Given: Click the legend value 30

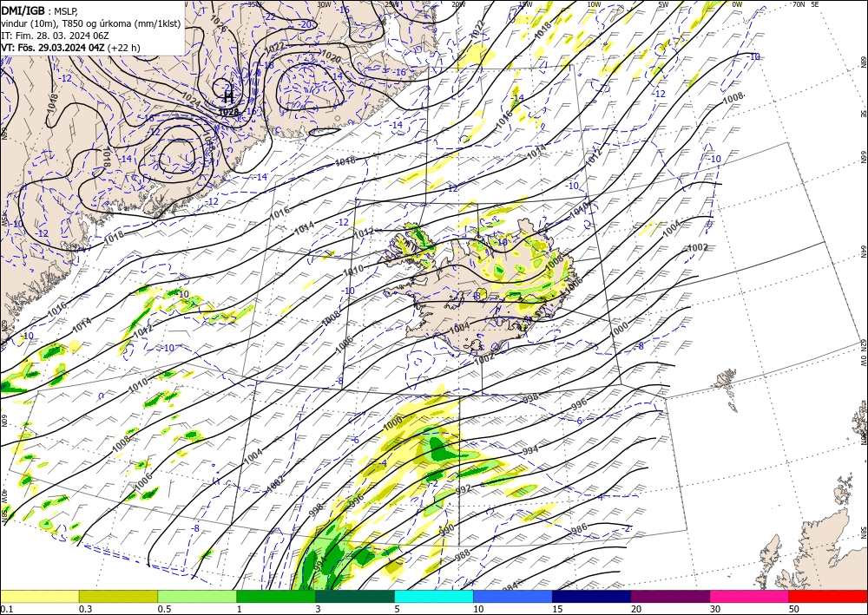Looking at the screenshot, I should coord(715,609).
